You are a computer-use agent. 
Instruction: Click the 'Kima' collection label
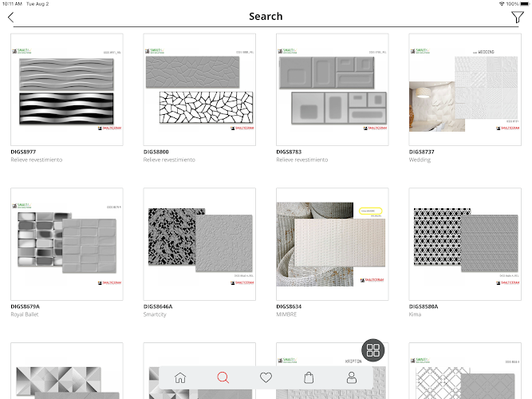[x=415, y=314]
